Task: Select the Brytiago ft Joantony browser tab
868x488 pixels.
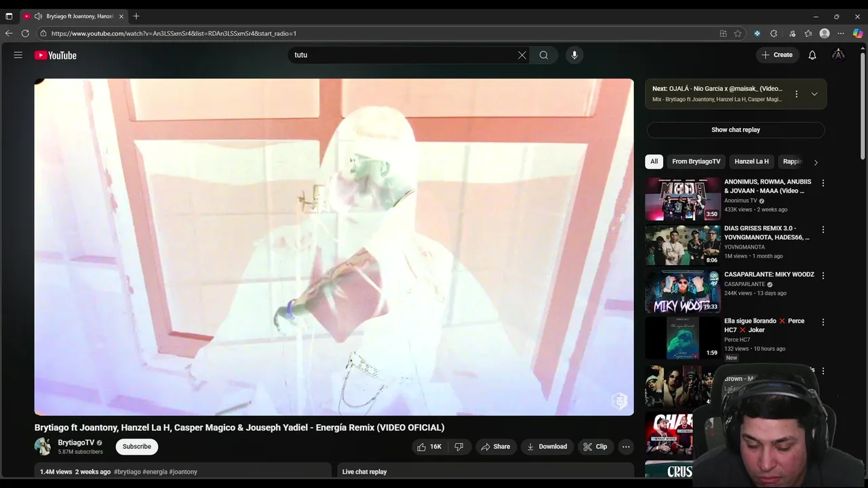Action: (74, 16)
